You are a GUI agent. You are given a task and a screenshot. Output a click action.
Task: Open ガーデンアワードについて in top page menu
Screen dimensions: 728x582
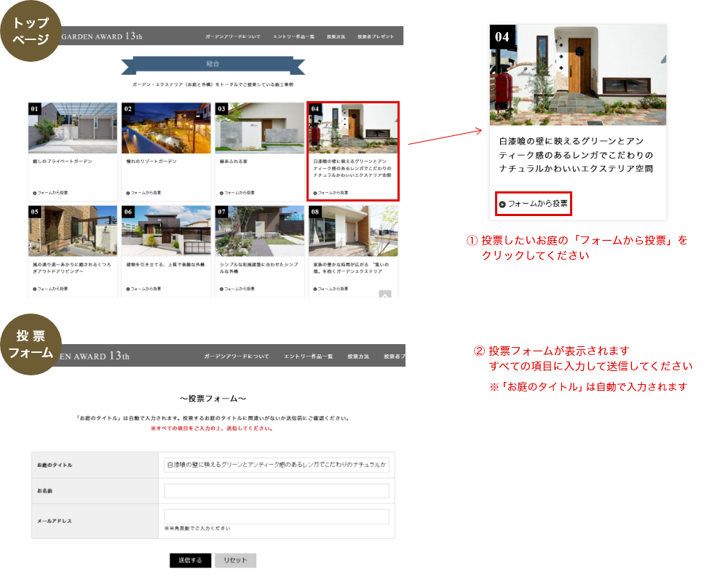point(232,36)
